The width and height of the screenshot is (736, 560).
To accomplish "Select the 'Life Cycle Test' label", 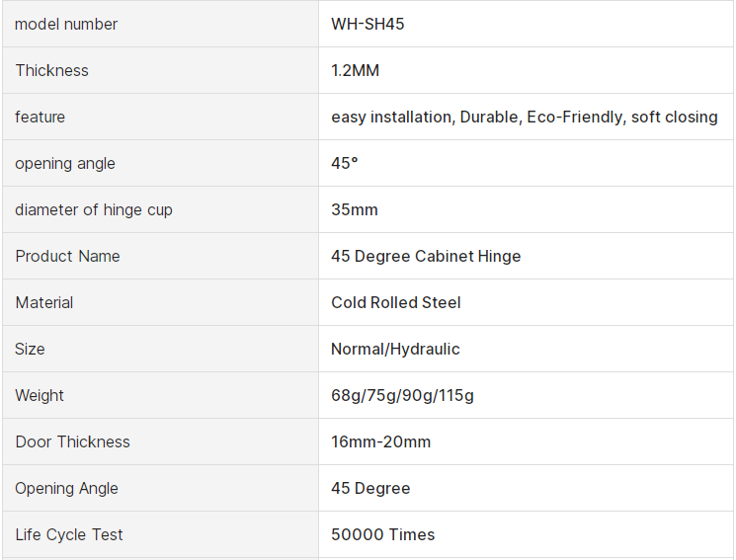I will pos(69,534).
